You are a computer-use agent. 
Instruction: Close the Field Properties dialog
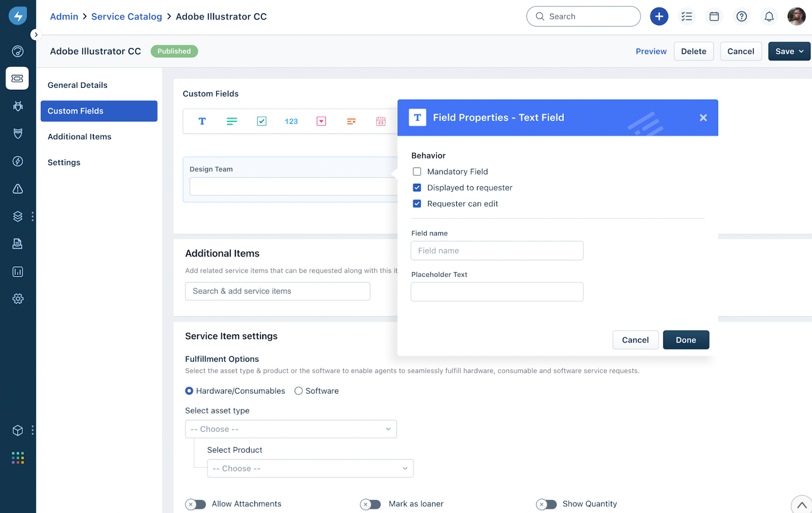(x=703, y=118)
